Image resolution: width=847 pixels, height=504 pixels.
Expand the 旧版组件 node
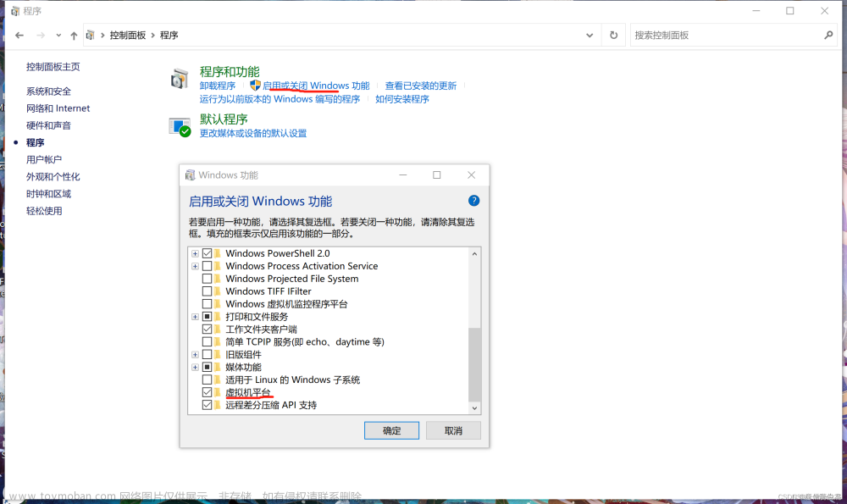pyautogui.click(x=195, y=354)
